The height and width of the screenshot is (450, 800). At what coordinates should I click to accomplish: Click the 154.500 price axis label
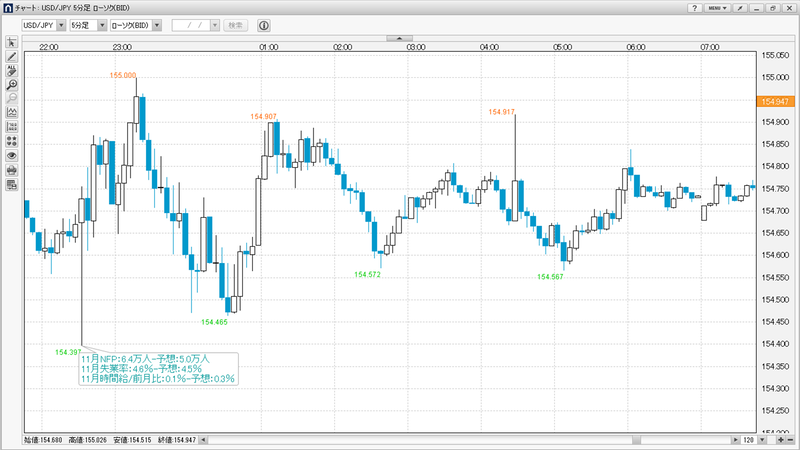click(775, 299)
